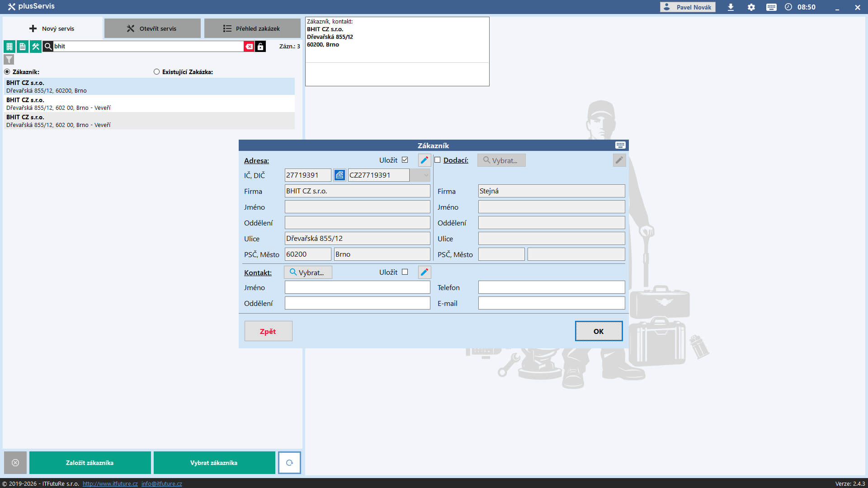The height and width of the screenshot is (488, 868).
Task: Click the unlock padlock icon
Action: pos(260,47)
